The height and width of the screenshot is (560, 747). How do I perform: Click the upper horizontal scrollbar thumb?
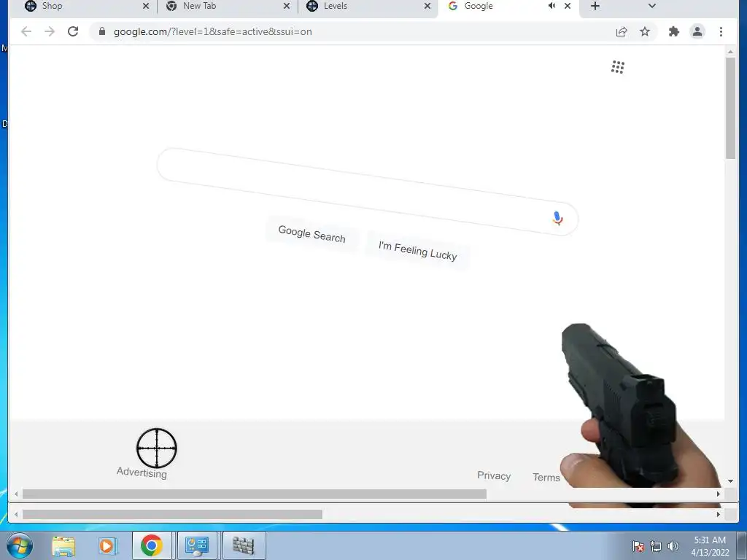[255, 494]
